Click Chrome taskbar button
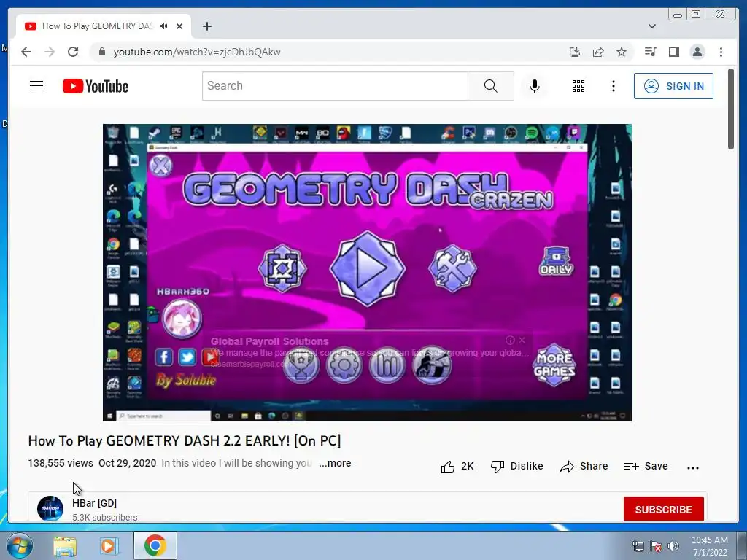 [x=155, y=545]
